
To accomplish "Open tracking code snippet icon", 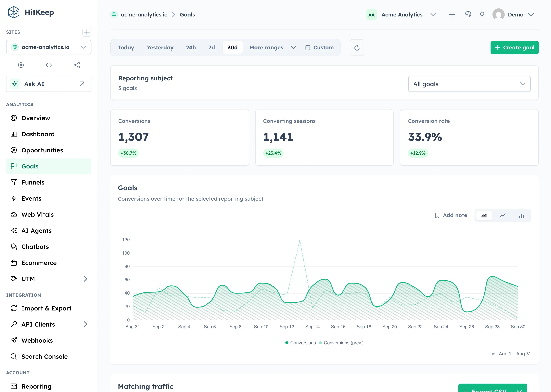I will coord(49,65).
